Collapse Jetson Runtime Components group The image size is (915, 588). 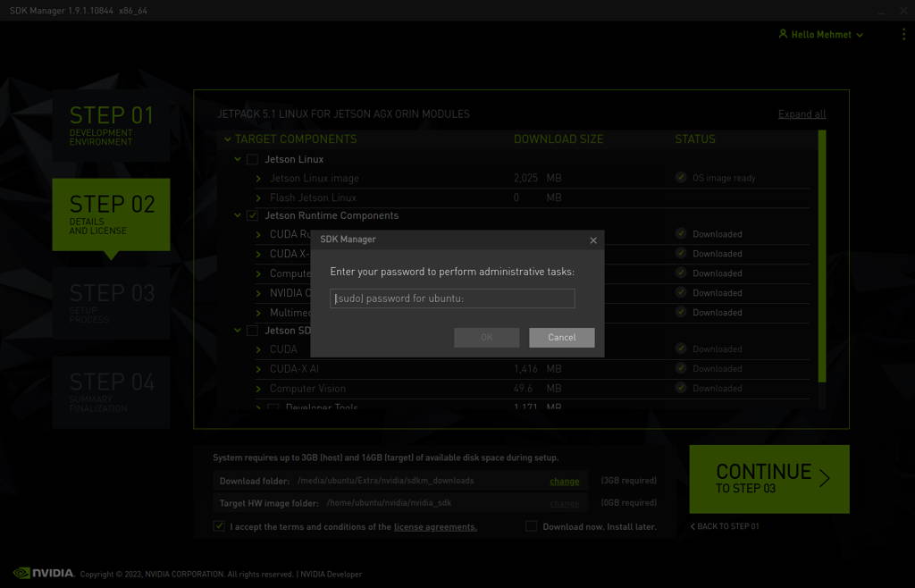click(238, 215)
